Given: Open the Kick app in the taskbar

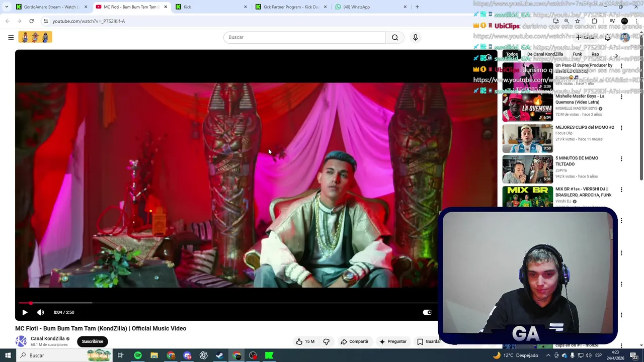Looking at the screenshot, I should pyautogui.click(x=269, y=355).
